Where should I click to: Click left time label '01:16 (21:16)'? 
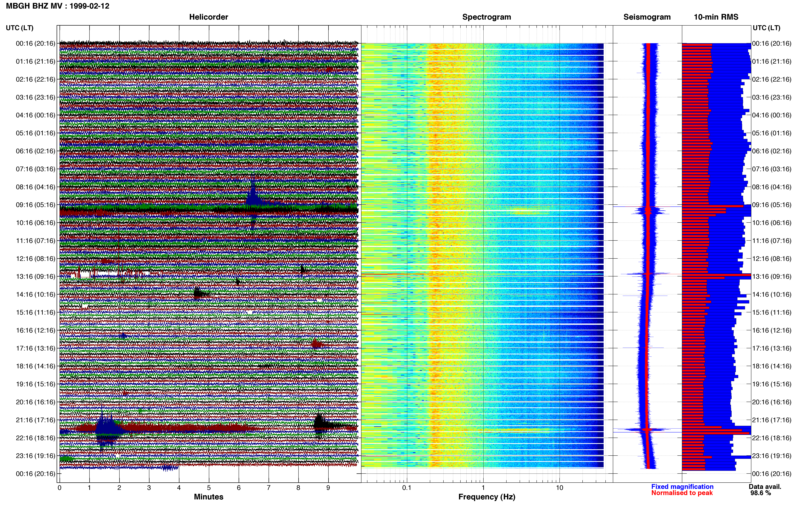coord(35,61)
